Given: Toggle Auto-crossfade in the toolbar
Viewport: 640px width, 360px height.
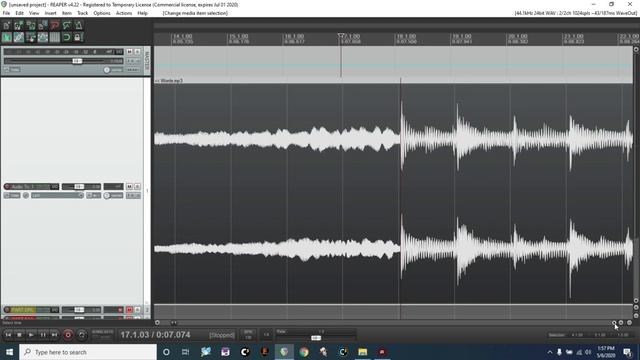Looking at the screenshot, I should click(7, 38).
